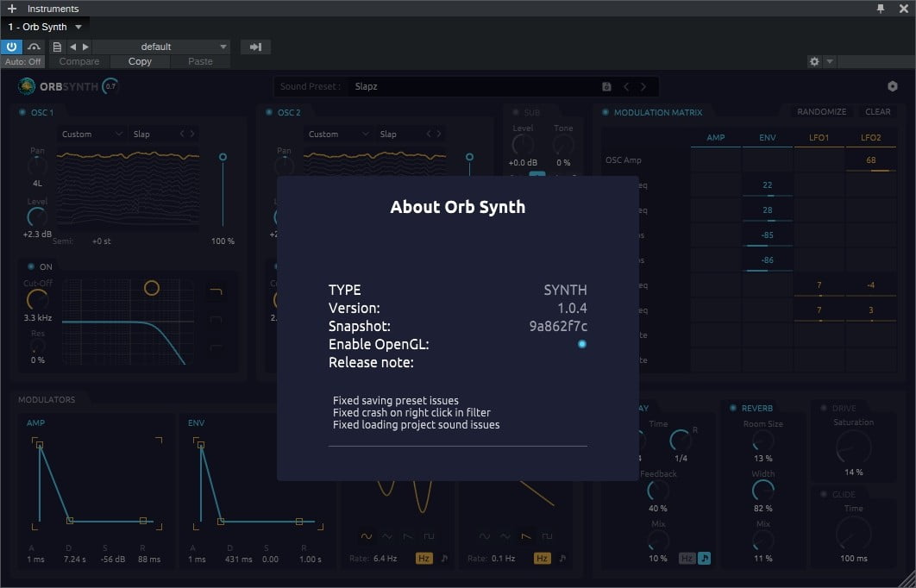Viewport: 916px width, 588px height.
Task: Save sound preset with disk icon
Action: coord(606,86)
